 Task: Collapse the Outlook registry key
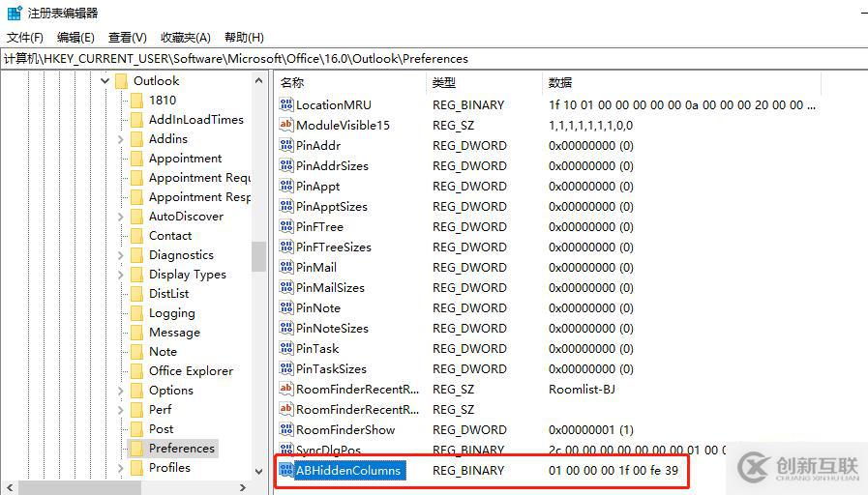(105, 81)
